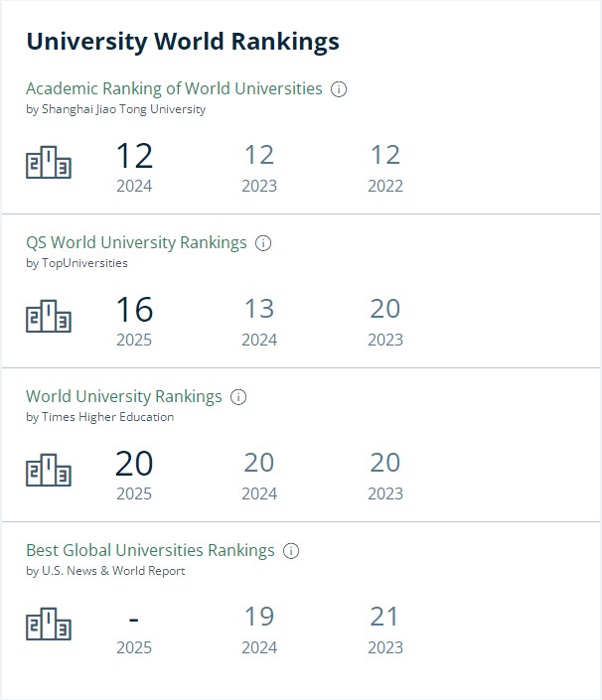Open info icon beside Times Higher Education World University Rankings

[x=238, y=397]
